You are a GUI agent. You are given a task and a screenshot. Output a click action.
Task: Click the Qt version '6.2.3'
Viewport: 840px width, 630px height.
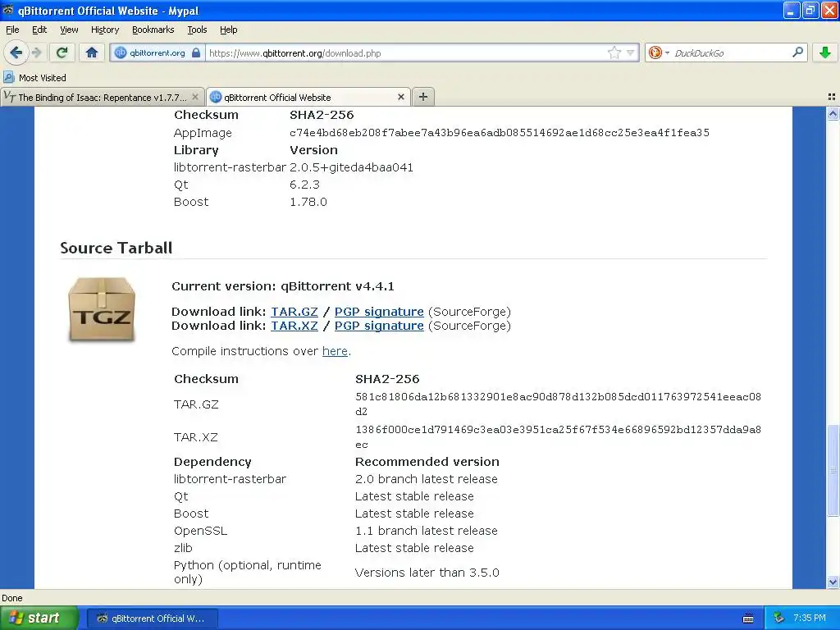point(304,185)
